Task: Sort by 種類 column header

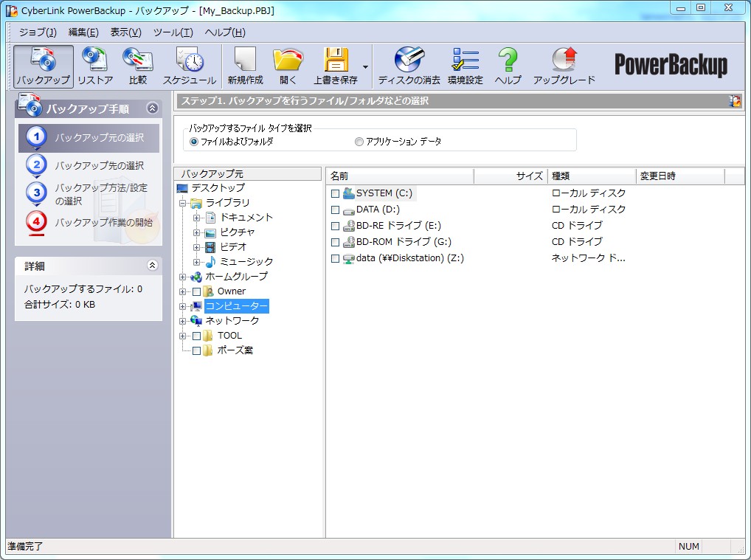Action: (x=592, y=176)
